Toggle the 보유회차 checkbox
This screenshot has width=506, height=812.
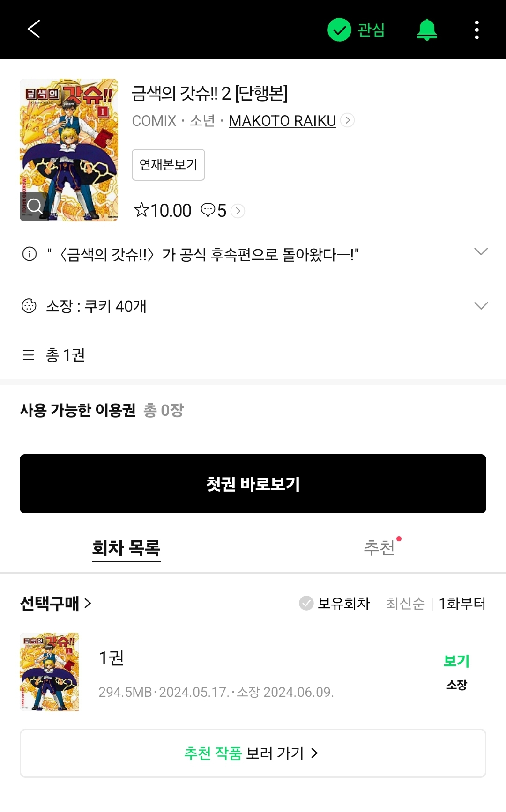306,603
